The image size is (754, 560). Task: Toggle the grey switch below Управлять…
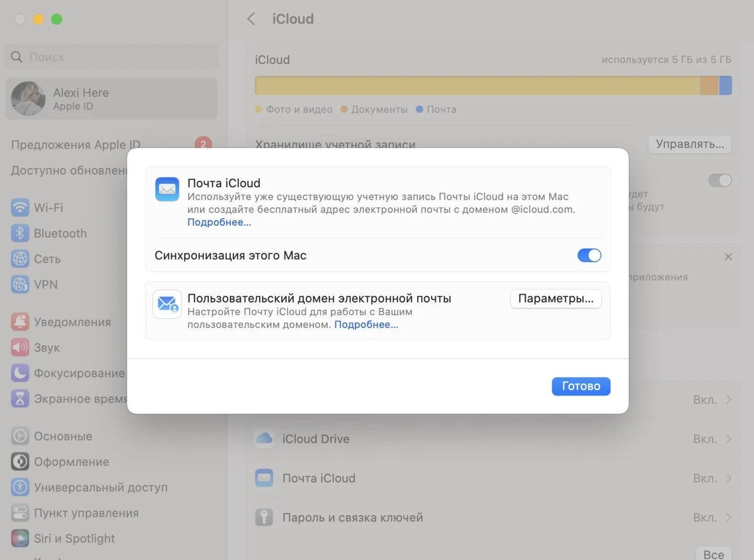pos(720,181)
